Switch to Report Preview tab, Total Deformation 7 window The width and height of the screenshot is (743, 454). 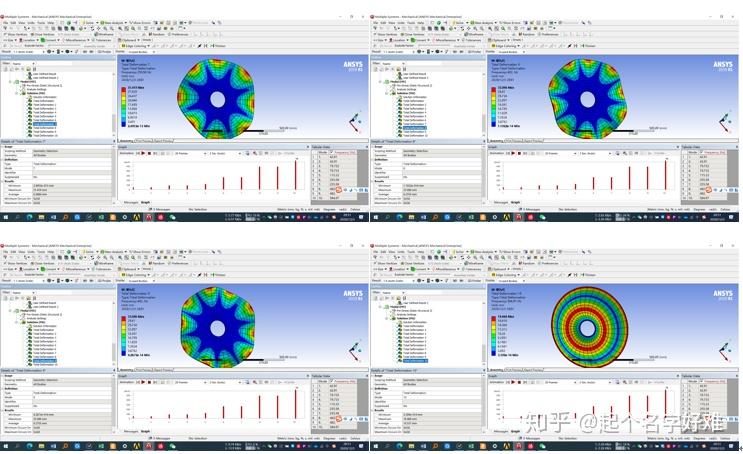(163, 141)
